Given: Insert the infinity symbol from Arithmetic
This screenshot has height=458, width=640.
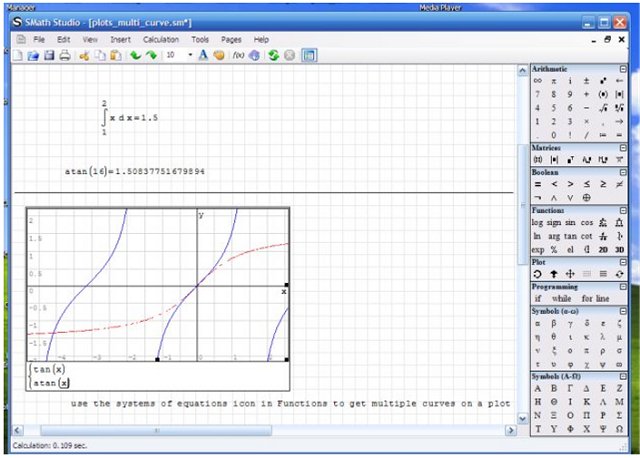Looking at the screenshot, I should tap(538, 81).
